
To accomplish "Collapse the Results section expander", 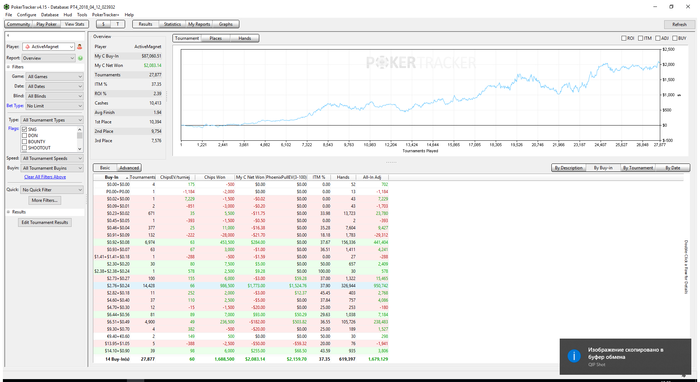I will [8, 212].
